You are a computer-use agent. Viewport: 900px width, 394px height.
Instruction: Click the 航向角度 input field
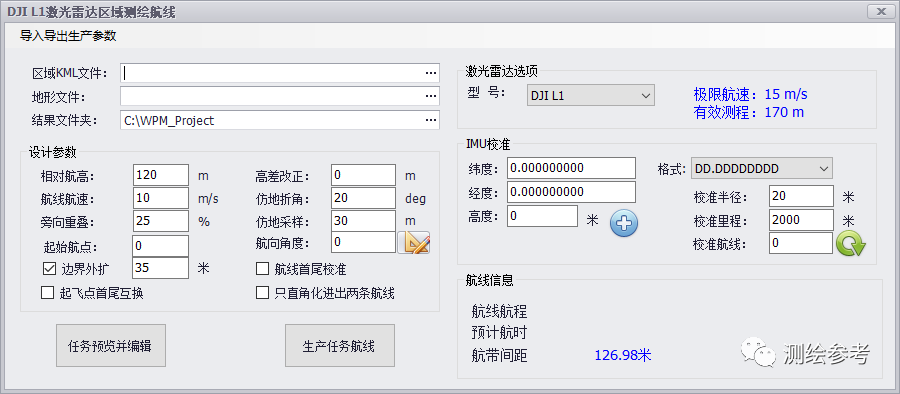pyautogui.click(x=364, y=242)
